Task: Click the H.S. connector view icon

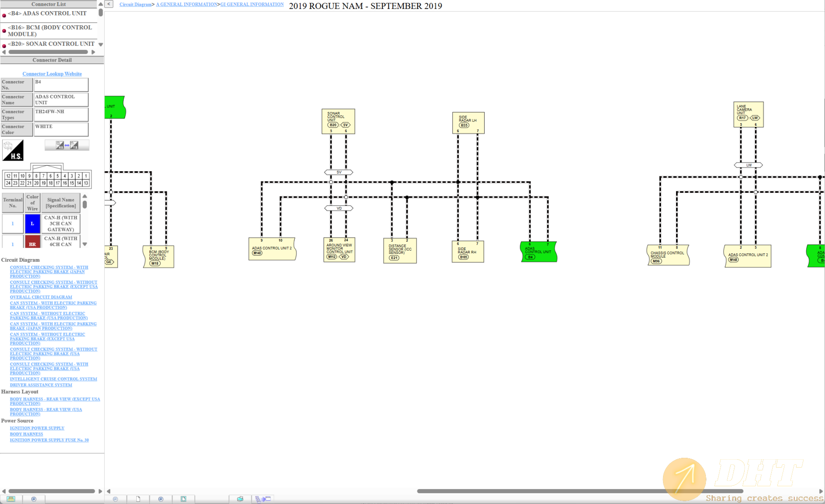Action: pos(13,150)
